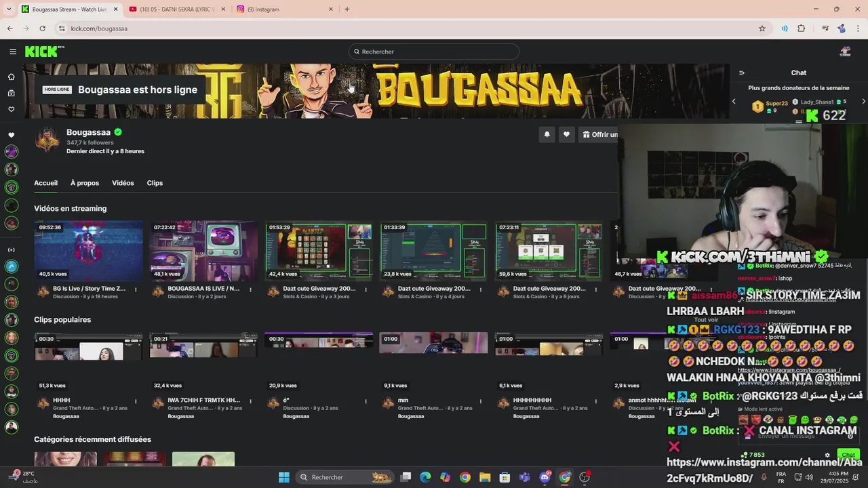Focus the Kick Rechercher search field

434,52
